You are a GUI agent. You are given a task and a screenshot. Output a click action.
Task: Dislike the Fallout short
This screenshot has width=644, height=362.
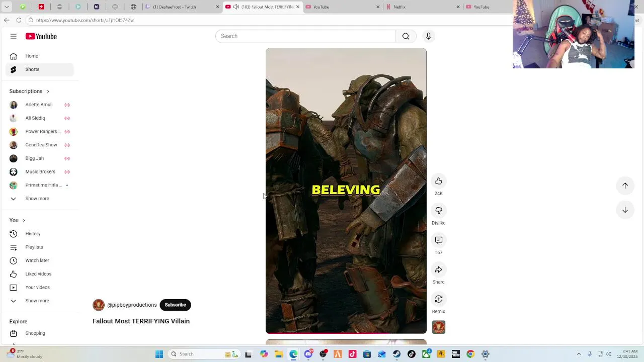coord(439,211)
